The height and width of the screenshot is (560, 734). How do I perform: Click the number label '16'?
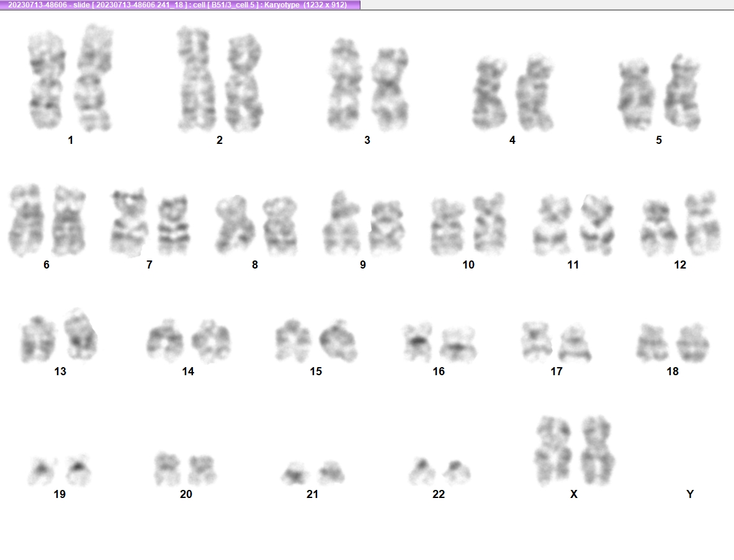pyautogui.click(x=439, y=371)
